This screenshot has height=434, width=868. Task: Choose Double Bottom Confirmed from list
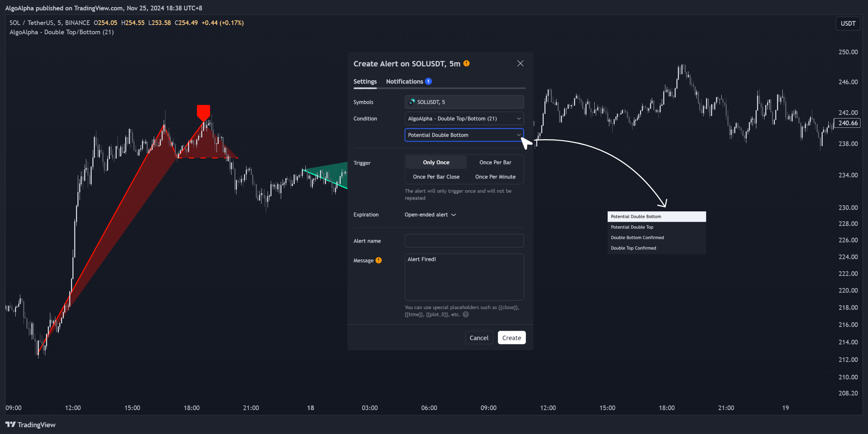[656, 238]
